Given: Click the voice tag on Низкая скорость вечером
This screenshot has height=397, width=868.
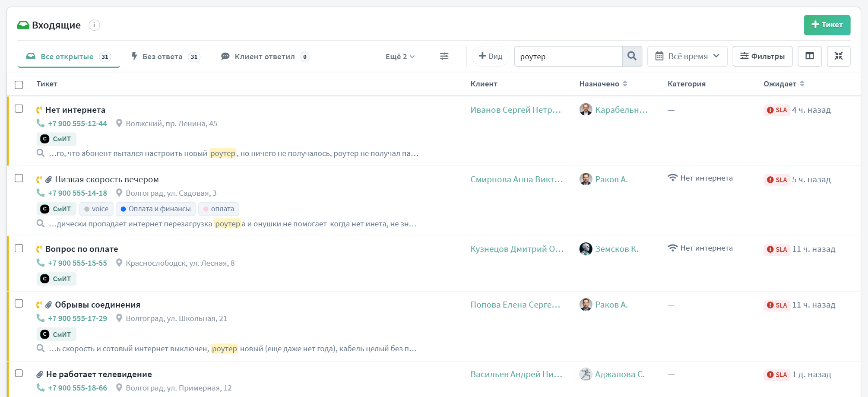Looking at the screenshot, I should click(96, 209).
